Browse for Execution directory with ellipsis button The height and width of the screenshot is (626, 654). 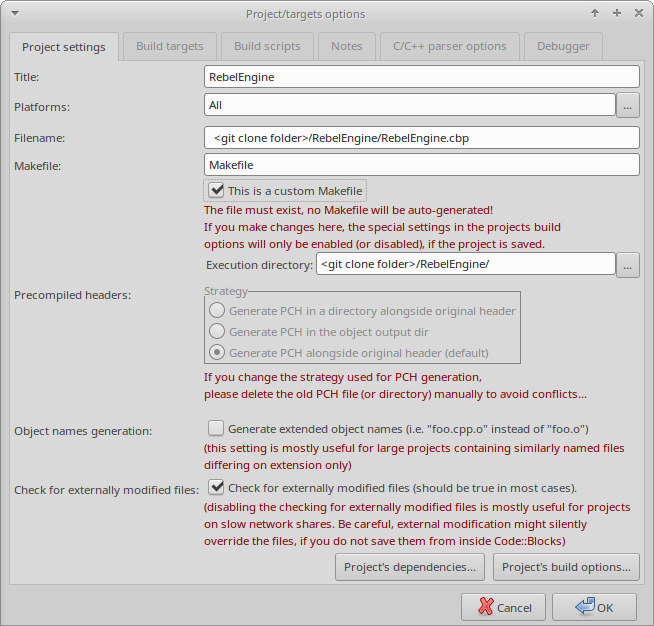(x=628, y=265)
